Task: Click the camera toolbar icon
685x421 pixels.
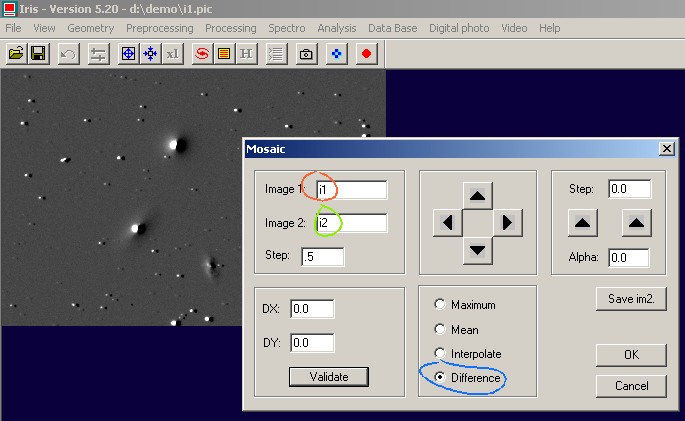Action: (306, 54)
